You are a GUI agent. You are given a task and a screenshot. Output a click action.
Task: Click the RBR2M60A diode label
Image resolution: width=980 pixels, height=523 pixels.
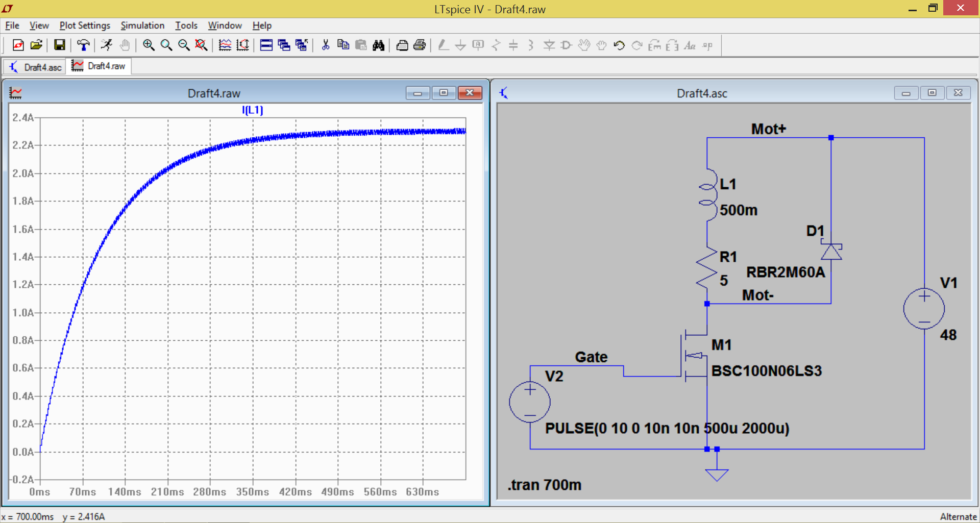click(x=786, y=272)
